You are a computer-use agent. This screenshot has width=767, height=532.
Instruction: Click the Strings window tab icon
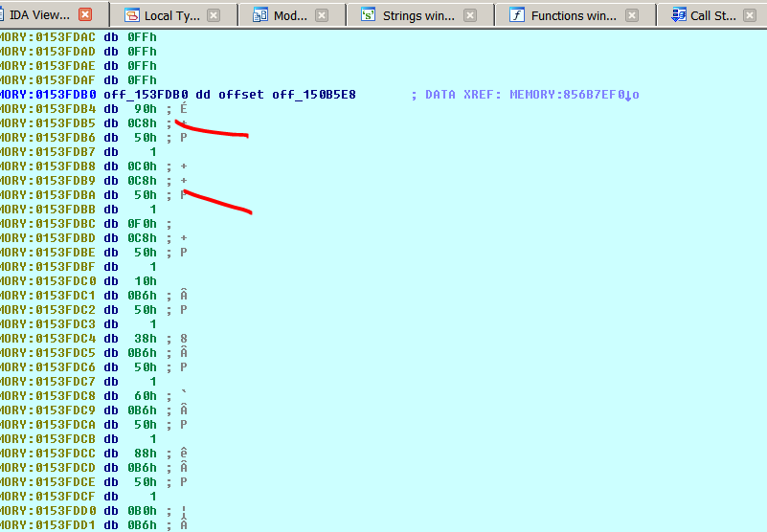[369, 15]
